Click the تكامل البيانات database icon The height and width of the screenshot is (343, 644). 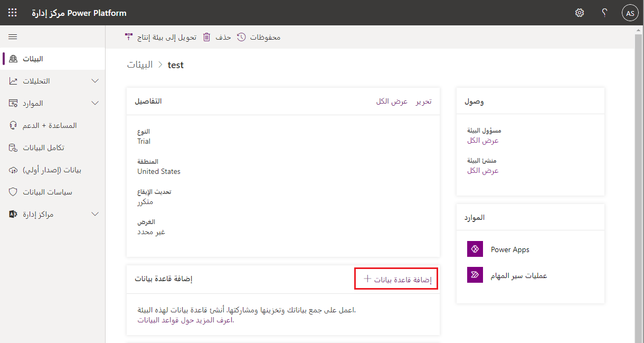click(13, 147)
